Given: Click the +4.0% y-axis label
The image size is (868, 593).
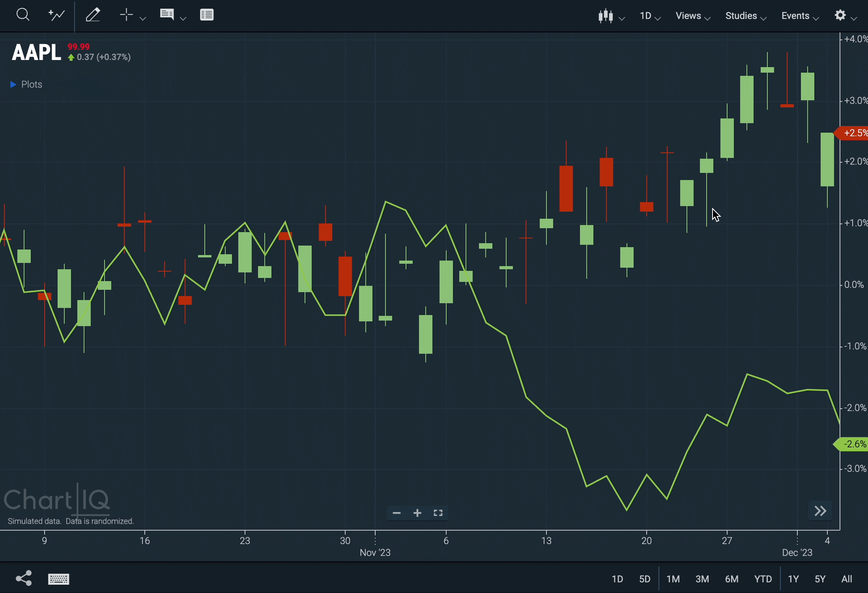Looking at the screenshot, I should point(855,39).
